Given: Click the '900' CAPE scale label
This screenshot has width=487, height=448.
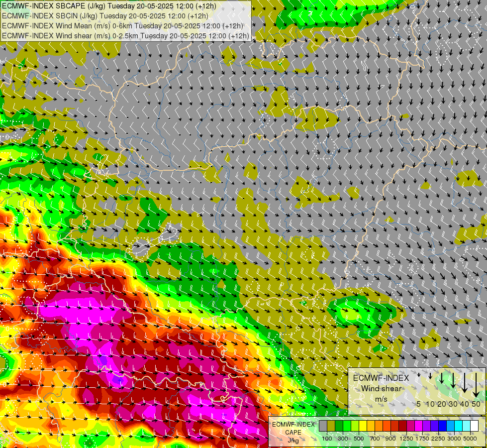Looking at the screenshot, I should pyautogui.click(x=390, y=439).
